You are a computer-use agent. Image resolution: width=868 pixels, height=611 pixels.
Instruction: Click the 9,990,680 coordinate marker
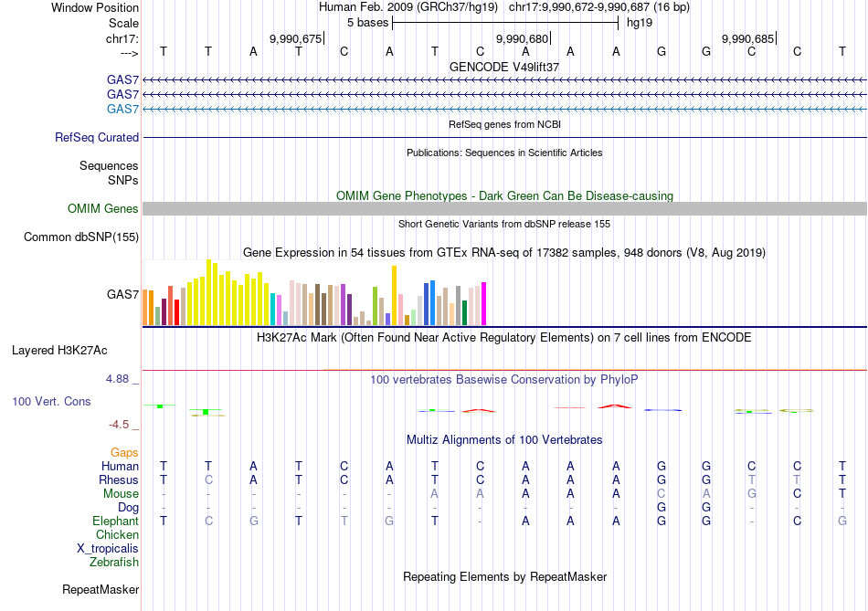point(522,38)
